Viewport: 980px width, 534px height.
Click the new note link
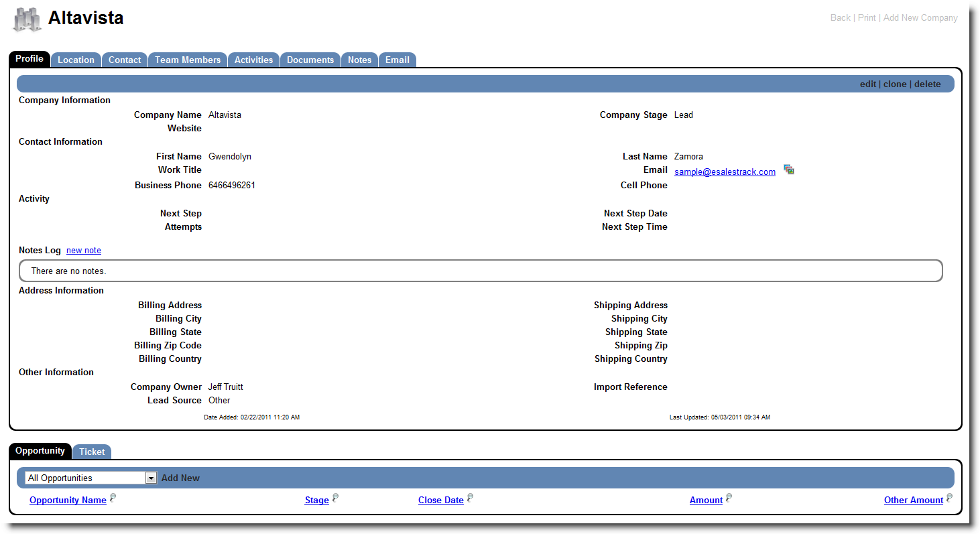(84, 250)
